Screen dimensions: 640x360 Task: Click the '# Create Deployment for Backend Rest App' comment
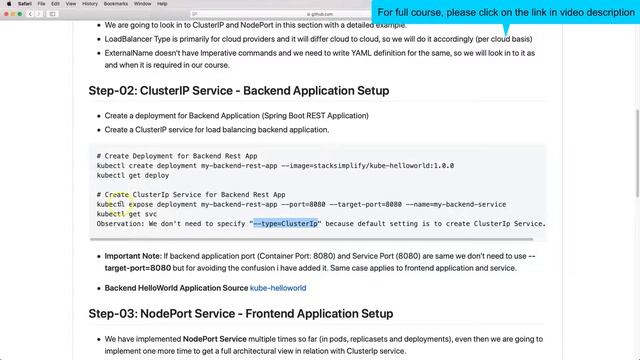coord(177,156)
